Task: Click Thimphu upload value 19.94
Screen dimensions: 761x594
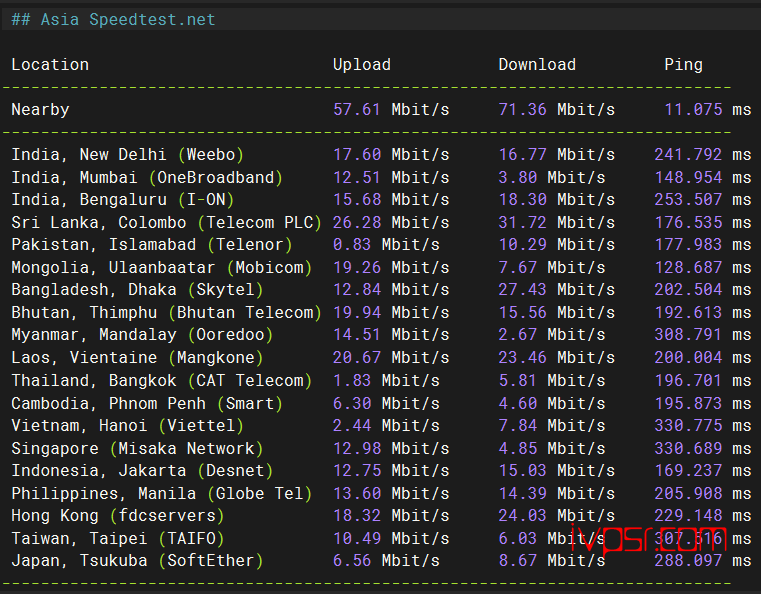Action: tap(356, 313)
